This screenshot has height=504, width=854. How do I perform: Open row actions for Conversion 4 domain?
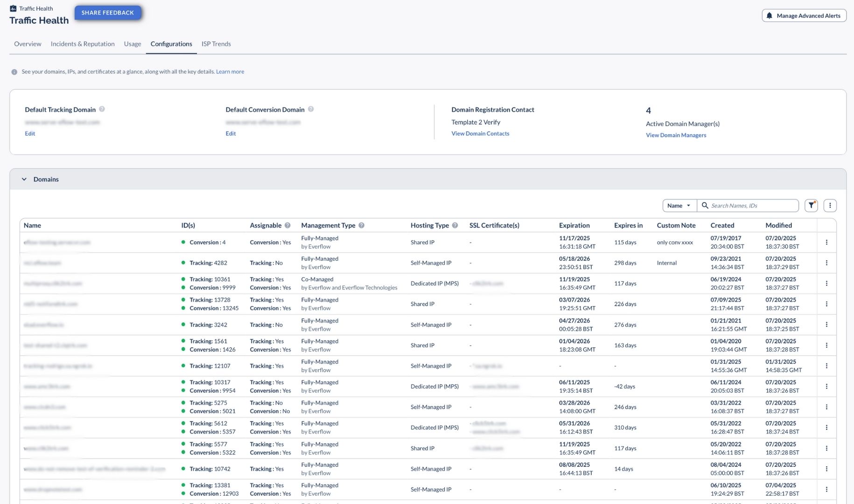click(826, 242)
